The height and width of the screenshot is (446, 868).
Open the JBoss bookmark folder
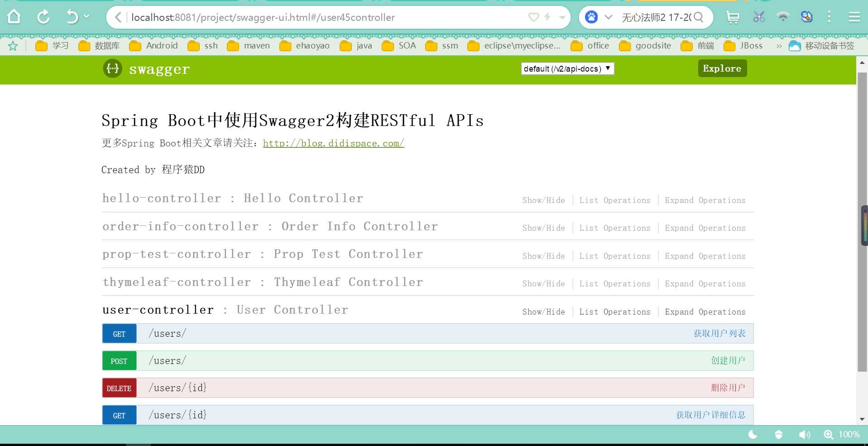click(x=743, y=46)
